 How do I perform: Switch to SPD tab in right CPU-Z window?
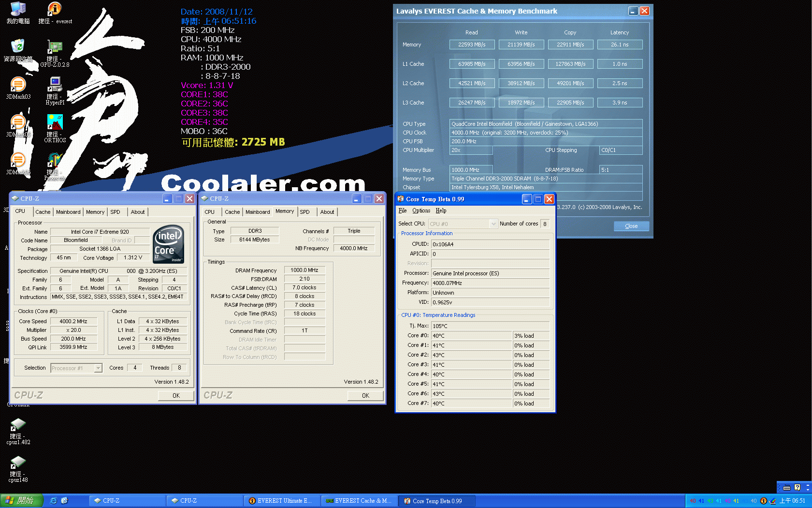[304, 212]
